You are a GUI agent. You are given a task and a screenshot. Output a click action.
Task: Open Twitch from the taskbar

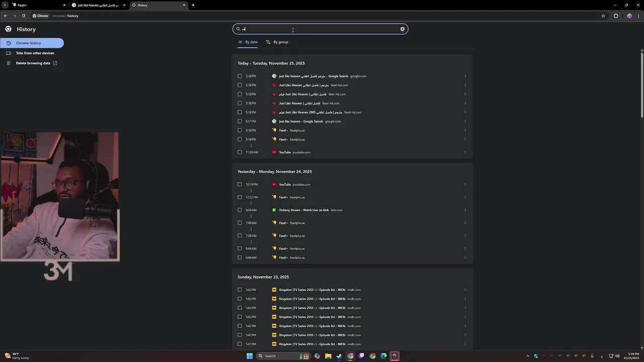coord(361,356)
